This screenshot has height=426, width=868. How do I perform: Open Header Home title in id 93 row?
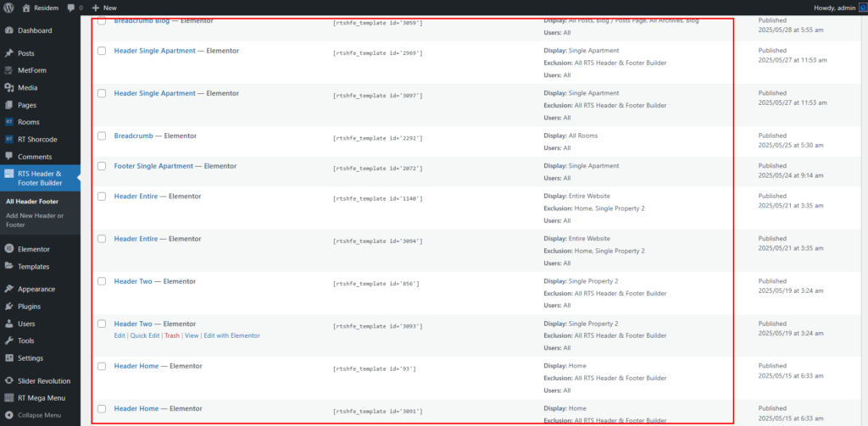pos(136,366)
